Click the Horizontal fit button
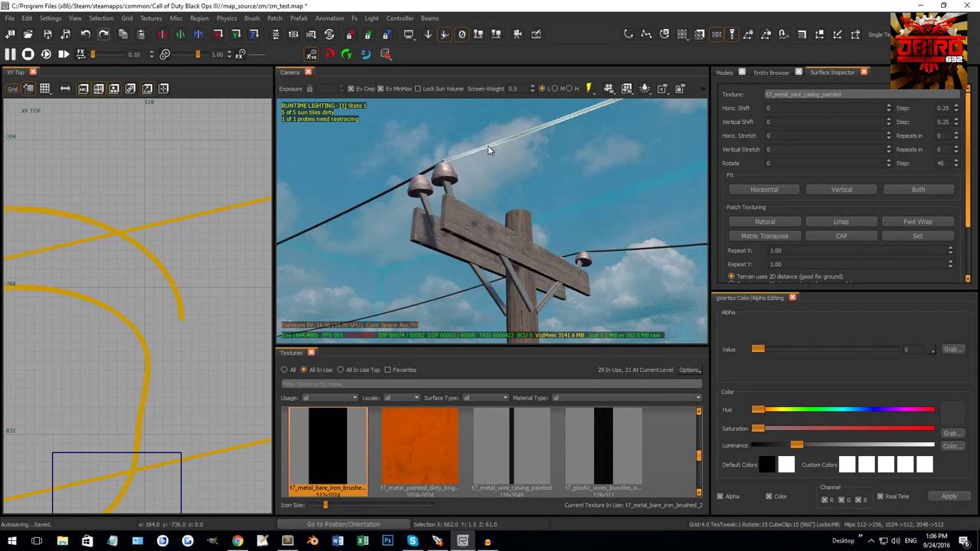The width and height of the screenshot is (980, 551). 764,189
